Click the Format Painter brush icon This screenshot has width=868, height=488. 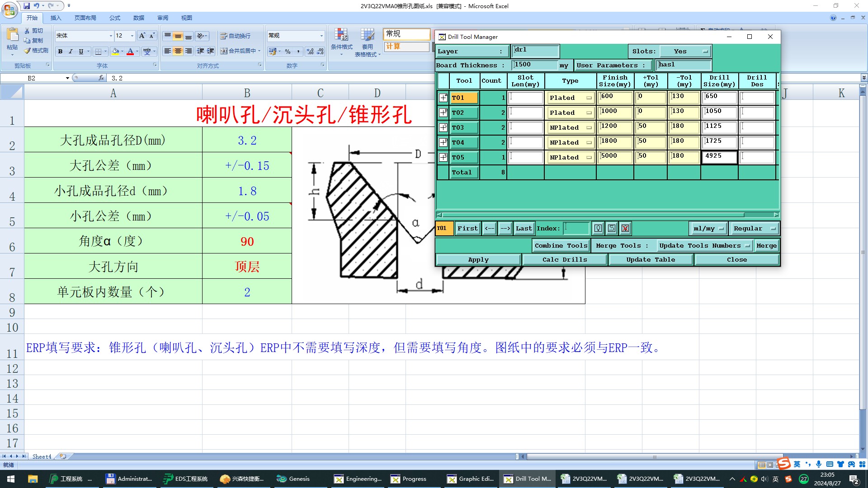coord(28,51)
